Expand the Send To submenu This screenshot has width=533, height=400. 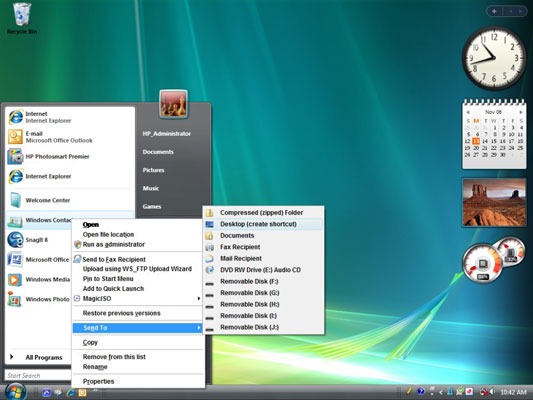(x=138, y=328)
